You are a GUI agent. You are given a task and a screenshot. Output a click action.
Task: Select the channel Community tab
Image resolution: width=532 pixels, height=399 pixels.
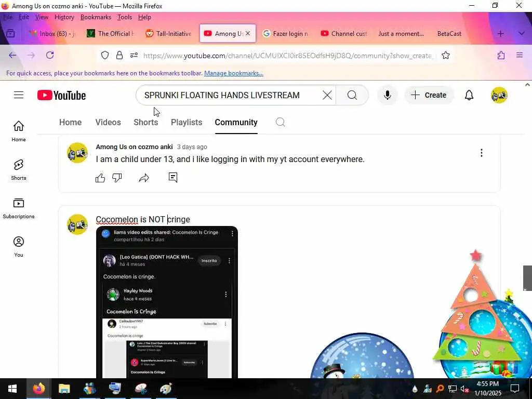pos(236,122)
